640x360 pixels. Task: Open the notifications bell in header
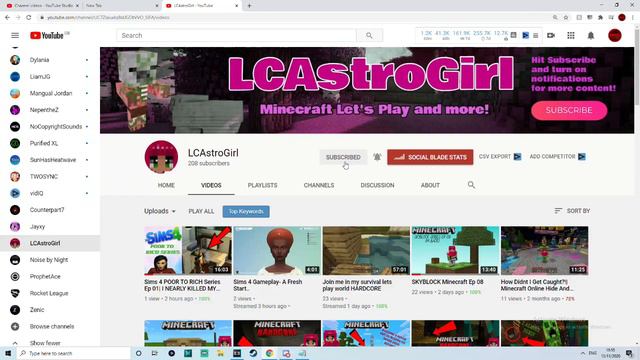click(591, 36)
